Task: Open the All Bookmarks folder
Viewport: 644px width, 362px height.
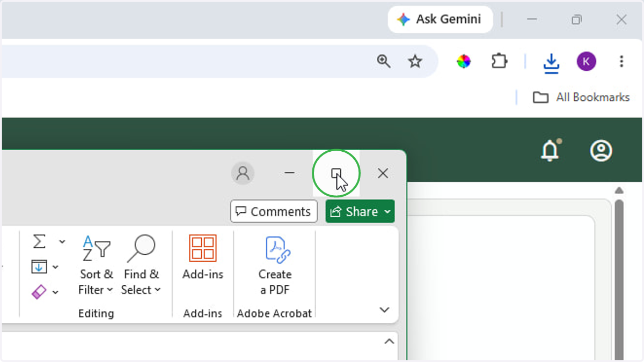Action: [x=581, y=97]
